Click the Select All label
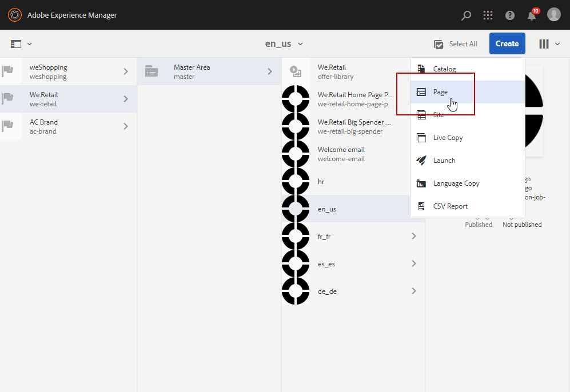570x392 pixels. click(463, 44)
